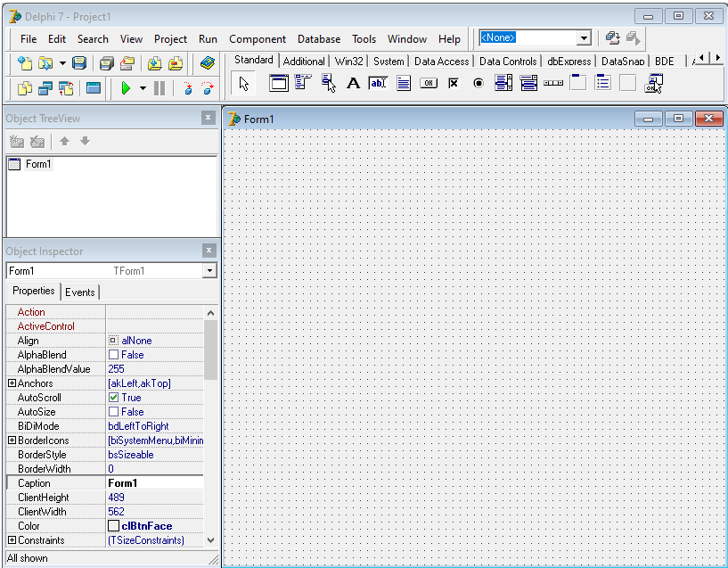This screenshot has width=728, height=568.
Task: Close the Object Inspector panel
Action: point(209,251)
